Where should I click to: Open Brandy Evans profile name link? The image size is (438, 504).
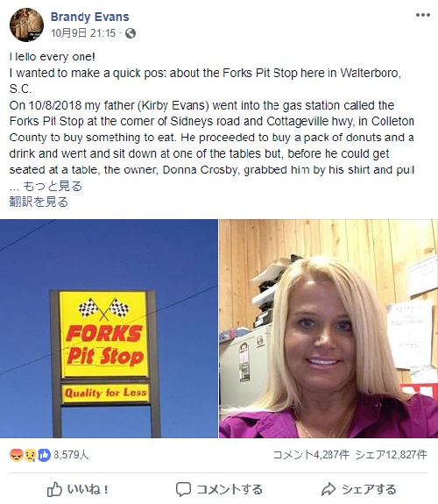[89, 17]
